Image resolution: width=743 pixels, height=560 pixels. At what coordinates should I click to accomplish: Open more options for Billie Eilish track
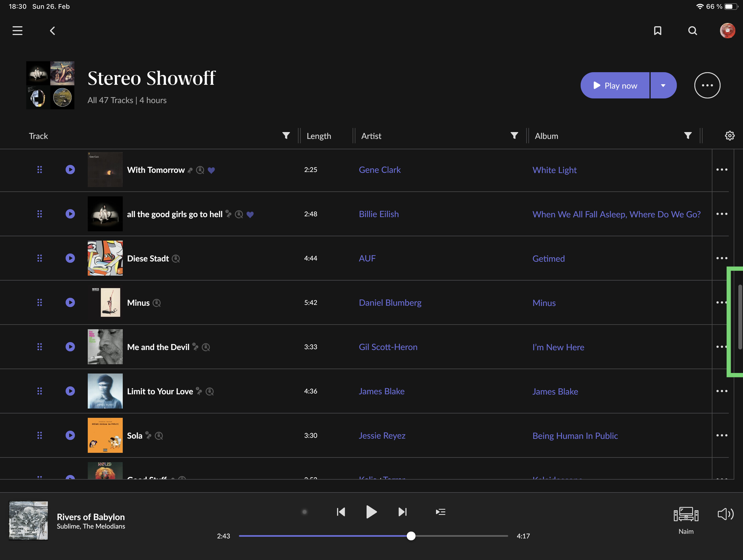click(721, 214)
